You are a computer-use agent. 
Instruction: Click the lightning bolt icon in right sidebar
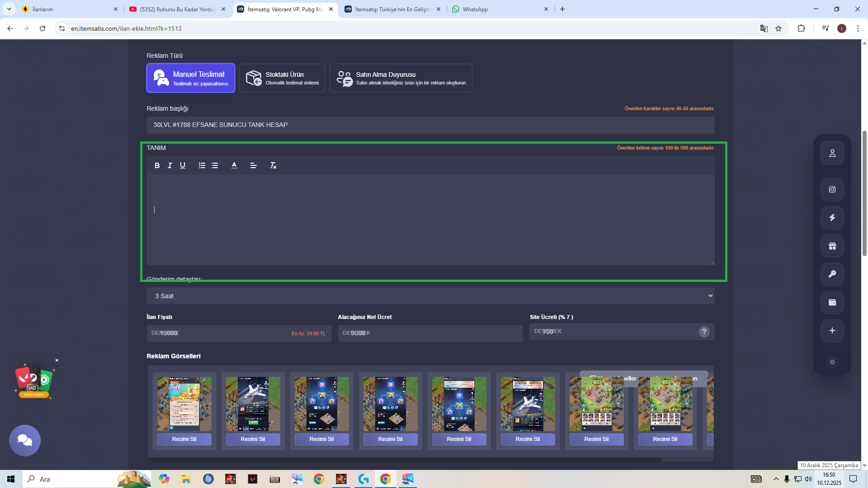click(x=832, y=218)
